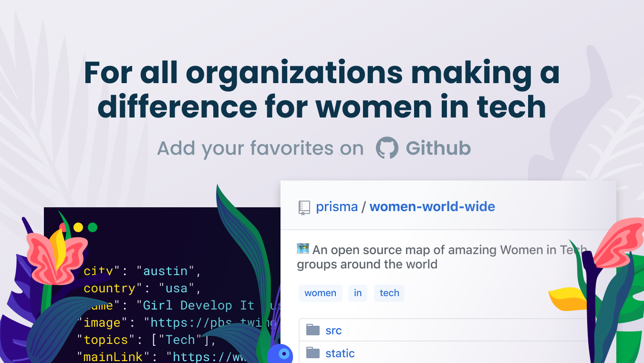Click the src folder icon
This screenshot has height=363, width=644.
click(x=313, y=330)
